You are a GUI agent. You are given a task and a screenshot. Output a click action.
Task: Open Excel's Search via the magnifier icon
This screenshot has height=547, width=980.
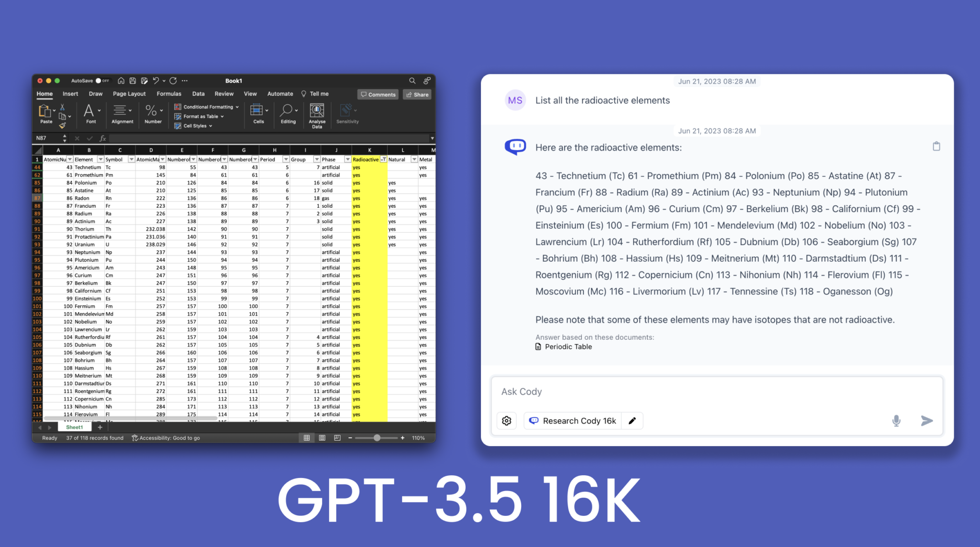(x=412, y=80)
